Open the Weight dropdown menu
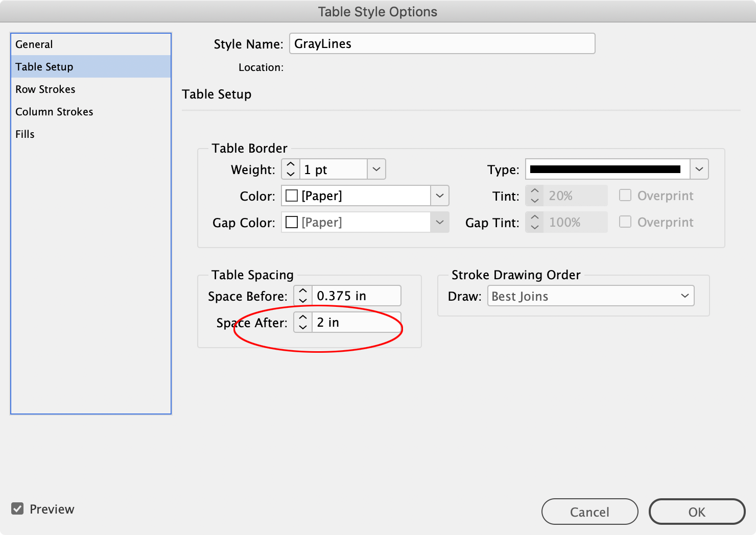Image resolution: width=756 pixels, height=535 pixels. tap(376, 169)
